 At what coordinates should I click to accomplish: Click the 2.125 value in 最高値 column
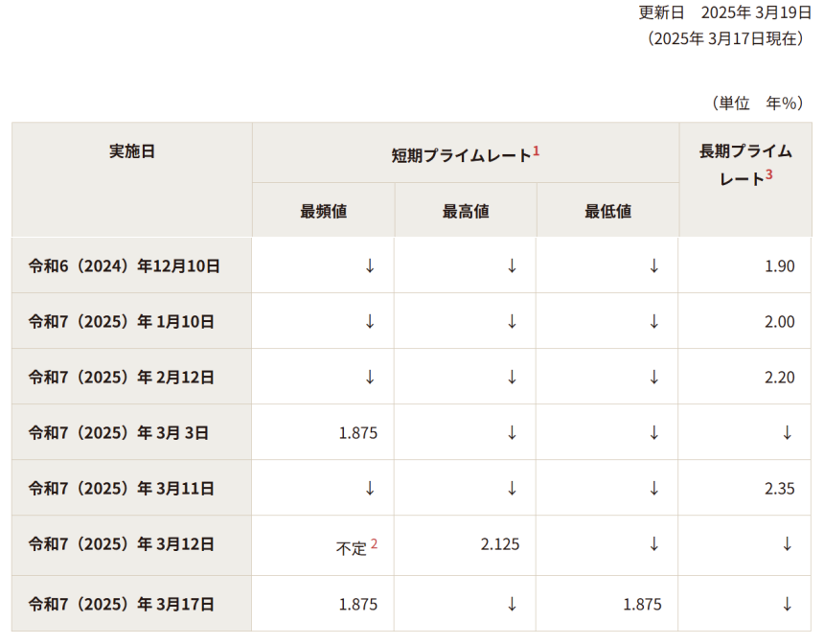(x=500, y=544)
